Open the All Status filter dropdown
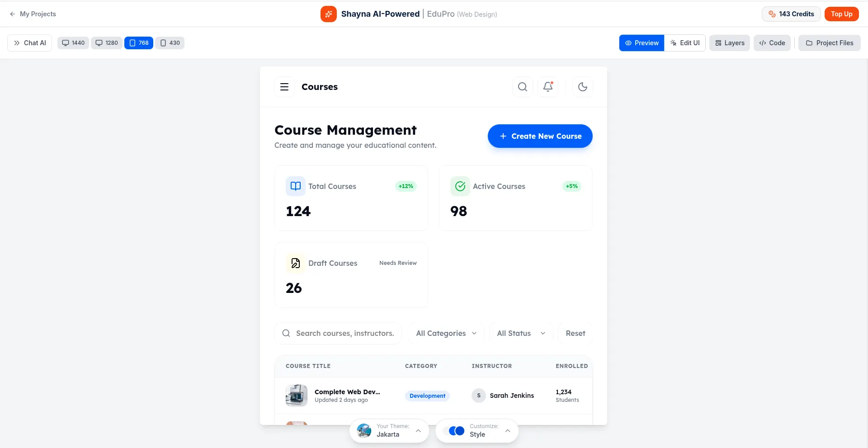Screen dimensions: 868x448 (x=521, y=333)
